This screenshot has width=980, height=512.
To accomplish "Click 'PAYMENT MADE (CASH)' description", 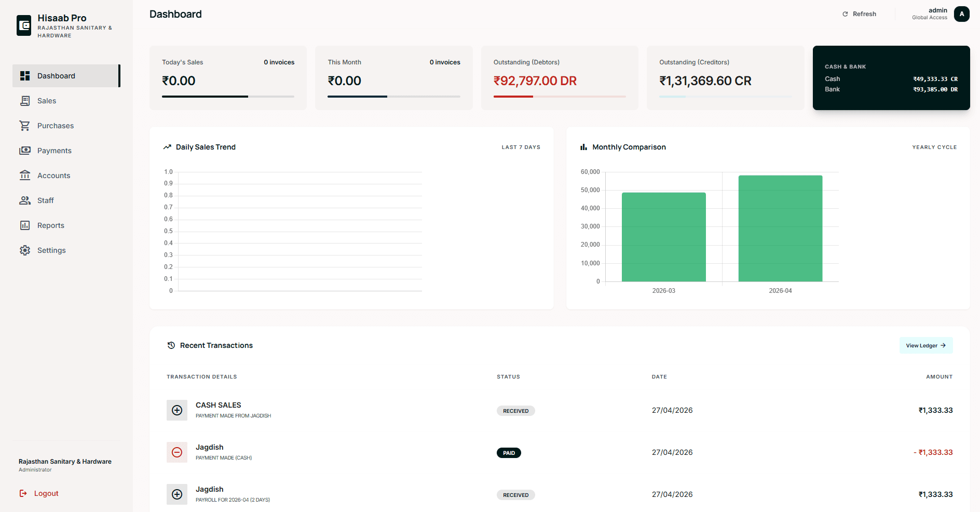I will click(224, 458).
